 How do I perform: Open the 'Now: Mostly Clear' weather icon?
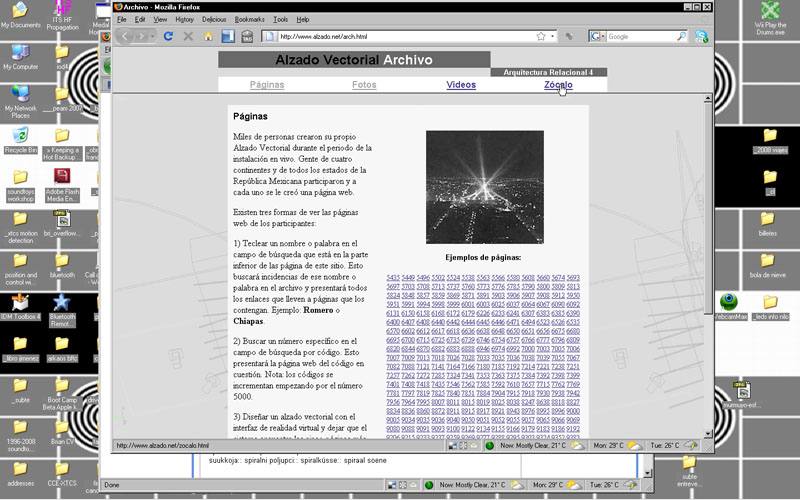click(x=578, y=445)
